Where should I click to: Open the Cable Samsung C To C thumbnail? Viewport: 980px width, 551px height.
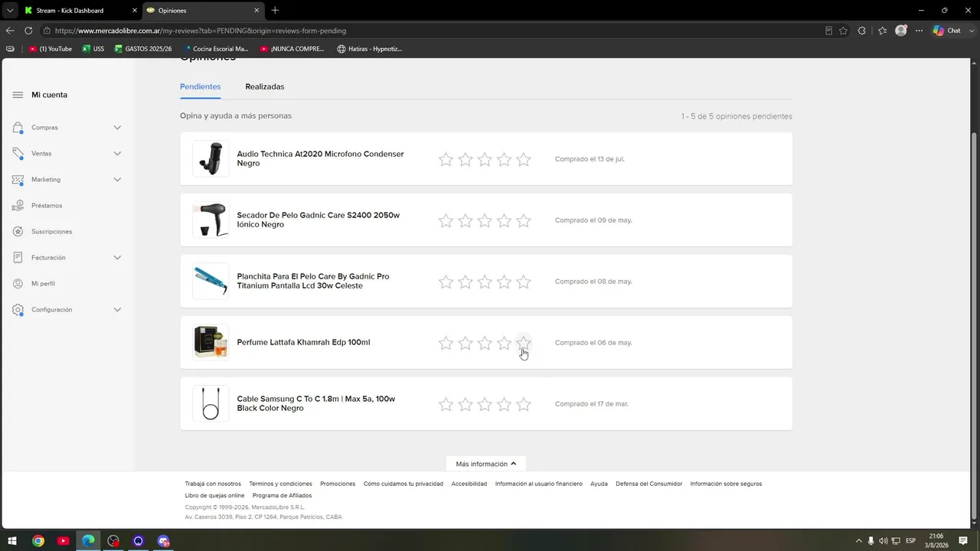[211, 403]
